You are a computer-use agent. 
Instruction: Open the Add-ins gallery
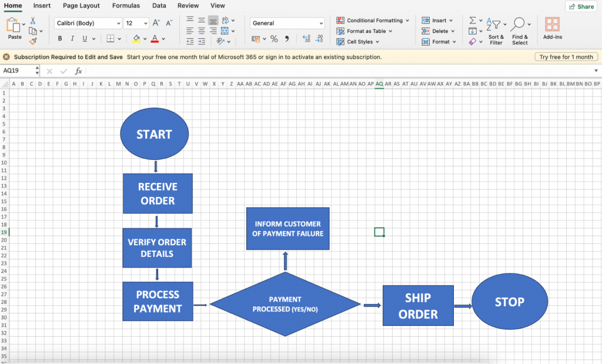(x=553, y=28)
